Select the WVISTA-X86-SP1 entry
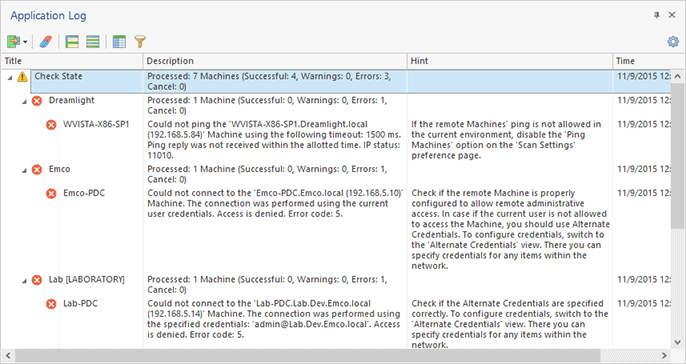Image resolution: width=686 pixels, height=364 pixels. (x=96, y=124)
